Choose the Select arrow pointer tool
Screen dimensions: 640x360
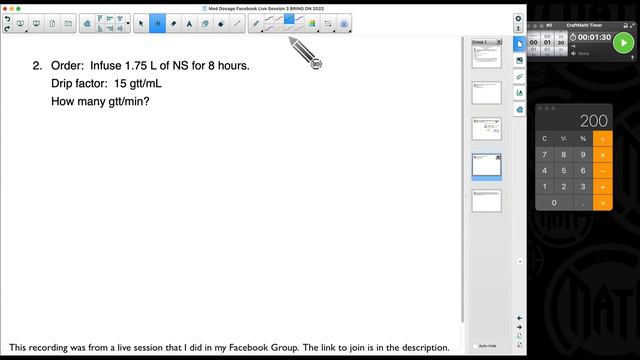[x=141, y=24]
